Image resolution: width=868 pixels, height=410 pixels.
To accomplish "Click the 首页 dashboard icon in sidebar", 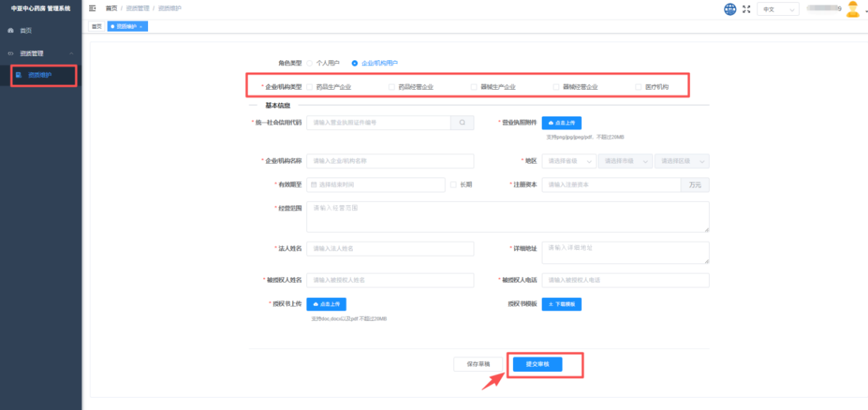I will [x=11, y=31].
